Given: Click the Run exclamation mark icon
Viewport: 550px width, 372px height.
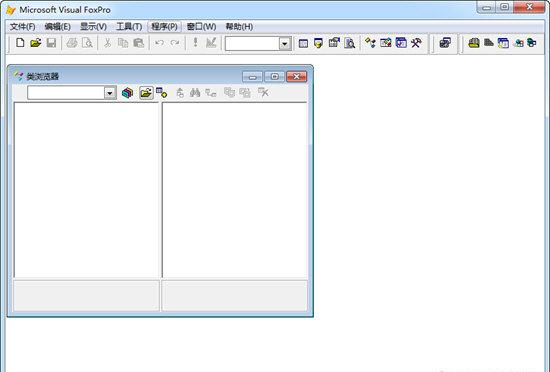Looking at the screenshot, I should click(x=195, y=43).
